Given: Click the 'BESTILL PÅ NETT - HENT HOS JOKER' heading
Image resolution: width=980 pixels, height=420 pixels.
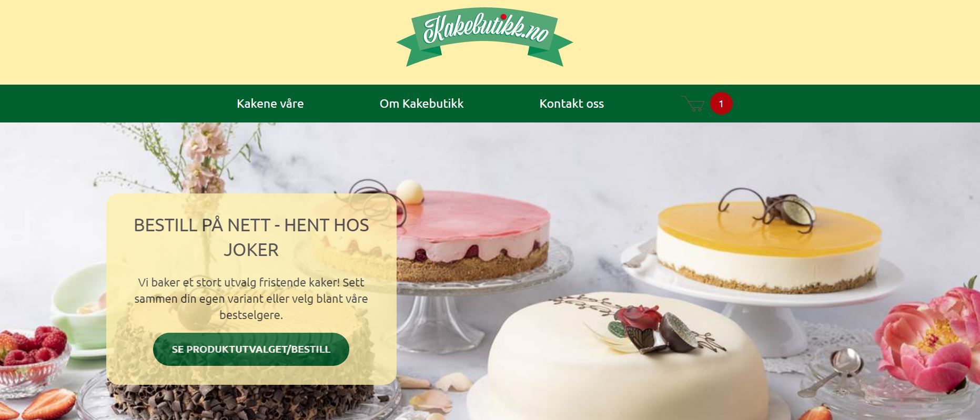Looking at the screenshot, I should (251, 237).
